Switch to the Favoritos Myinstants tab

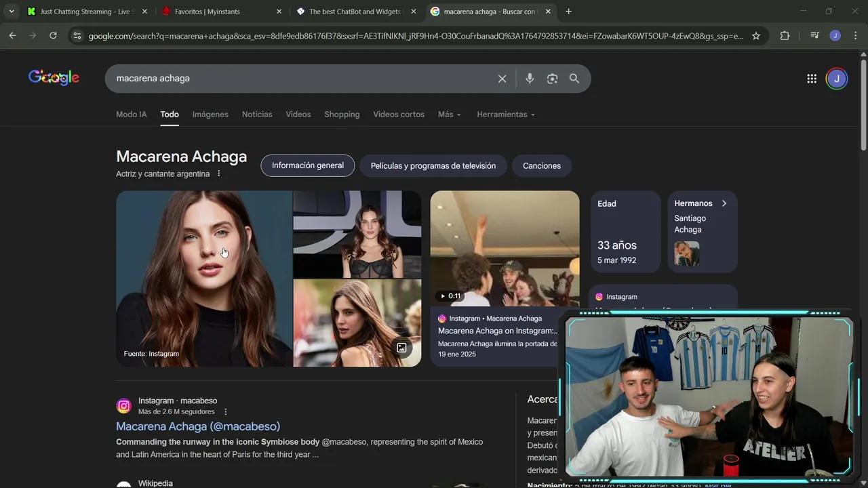click(x=220, y=12)
